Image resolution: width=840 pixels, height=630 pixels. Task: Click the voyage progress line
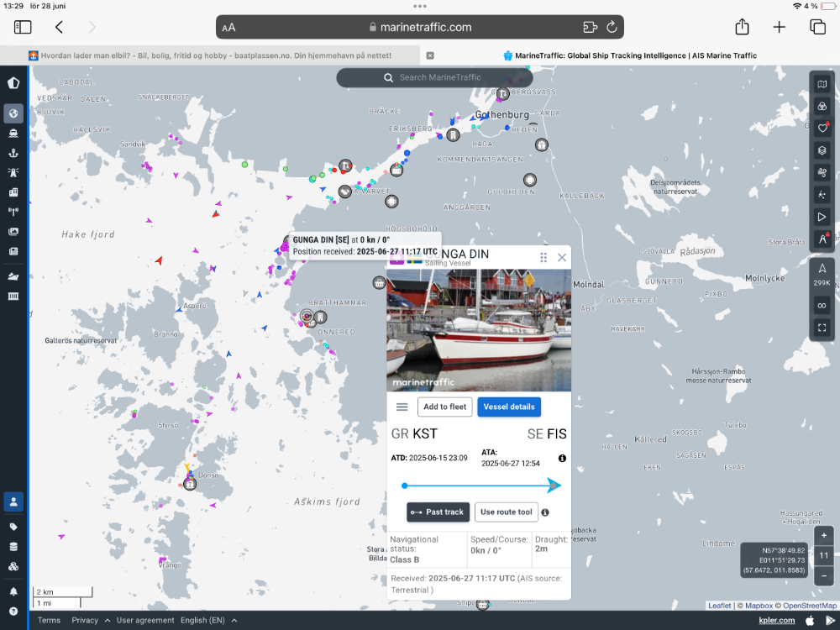[480, 486]
